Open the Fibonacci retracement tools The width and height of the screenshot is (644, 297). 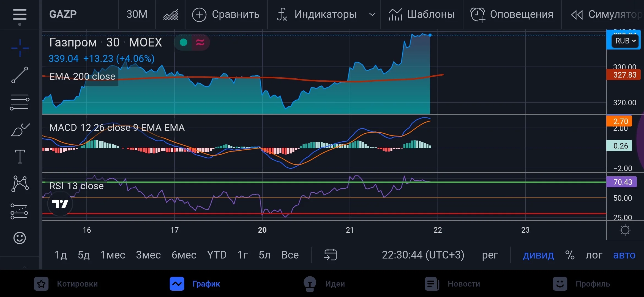20,102
